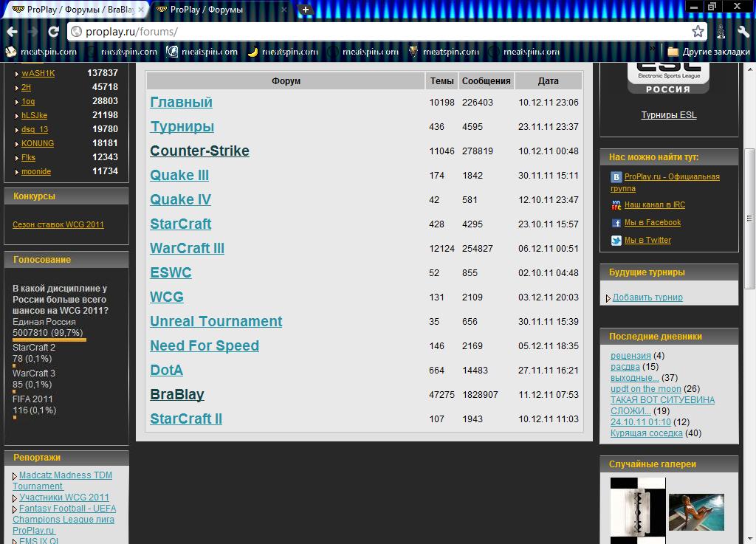756x544 pixels.
Task: Click the Facebook icon
Action: (616, 223)
